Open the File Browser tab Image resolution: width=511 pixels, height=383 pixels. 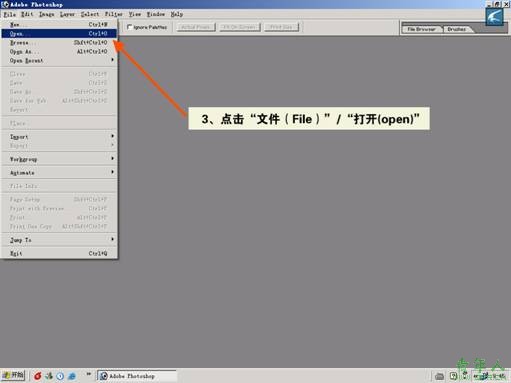coord(421,29)
